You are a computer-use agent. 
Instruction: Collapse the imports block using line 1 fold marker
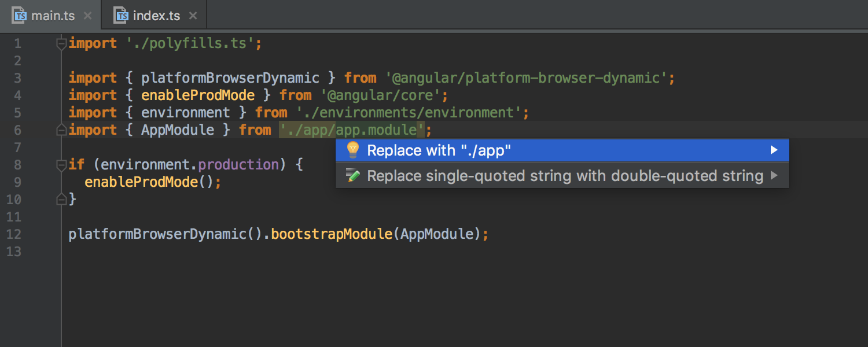tap(61, 43)
